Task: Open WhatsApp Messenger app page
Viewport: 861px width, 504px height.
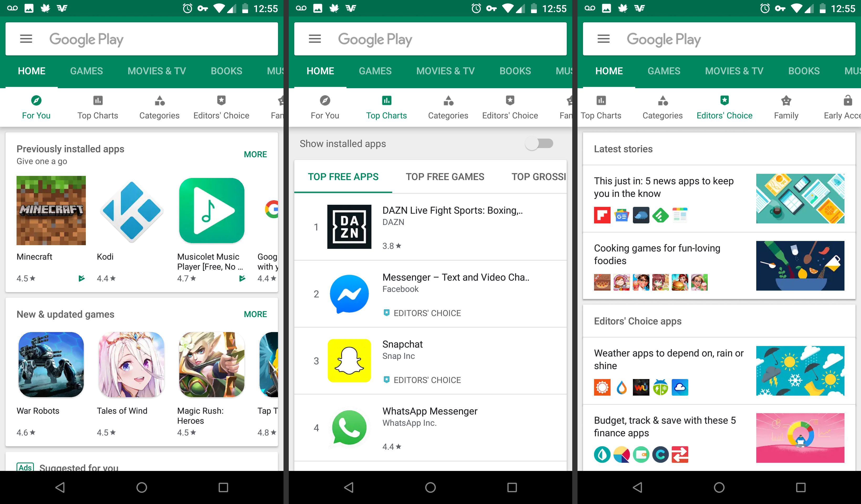Action: [430, 427]
